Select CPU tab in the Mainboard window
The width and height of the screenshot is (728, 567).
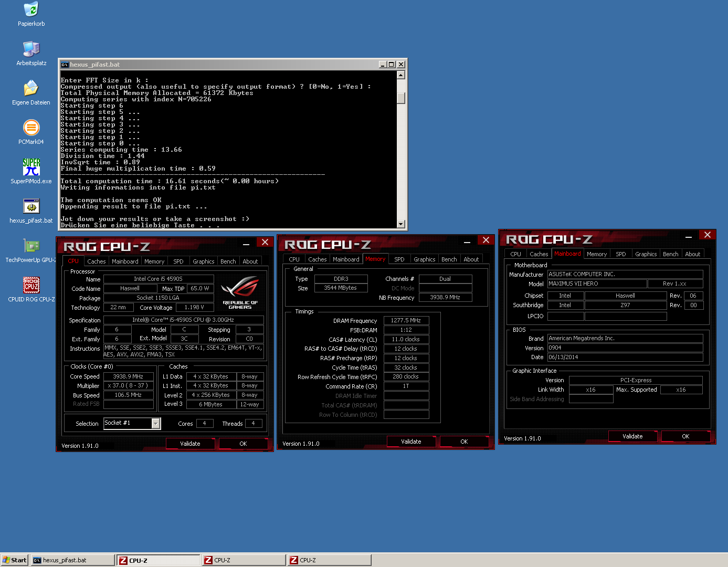[x=516, y=254]
